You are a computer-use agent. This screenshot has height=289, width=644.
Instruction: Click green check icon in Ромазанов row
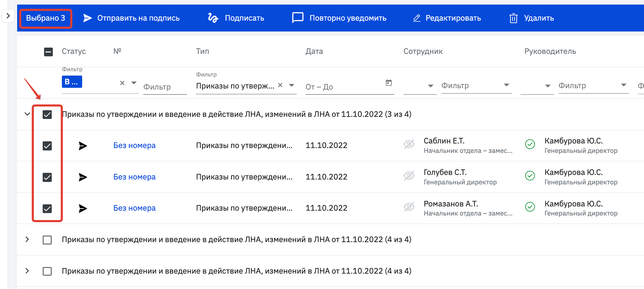pyautogui.click(x=530, y=207)
